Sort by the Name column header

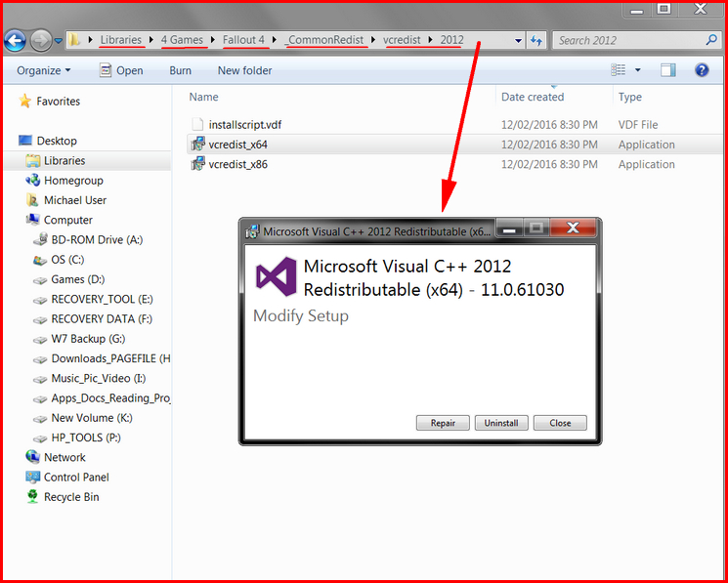204,97
